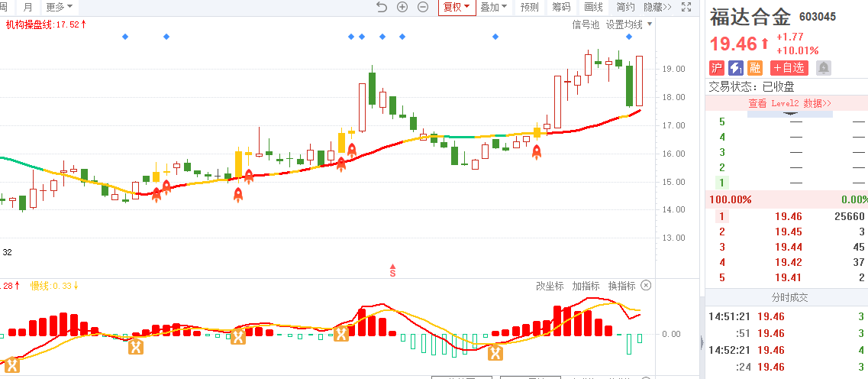The width and height of the screenshot is (868, 379).
Task: Click the 0.00 MACD axis label
Action: coord(671,334)
